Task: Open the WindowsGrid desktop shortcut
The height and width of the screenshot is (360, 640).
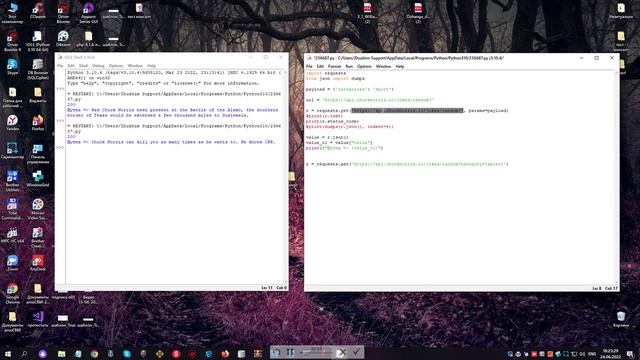Action: click(38, 179)
